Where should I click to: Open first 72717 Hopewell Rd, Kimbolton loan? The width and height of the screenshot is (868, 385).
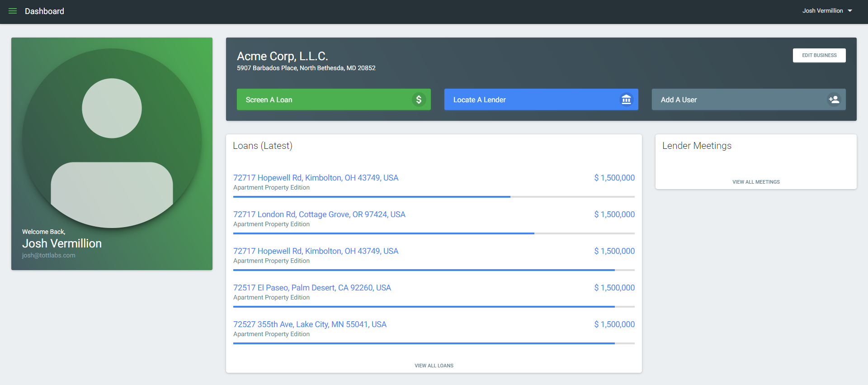[x=316, y=178]
